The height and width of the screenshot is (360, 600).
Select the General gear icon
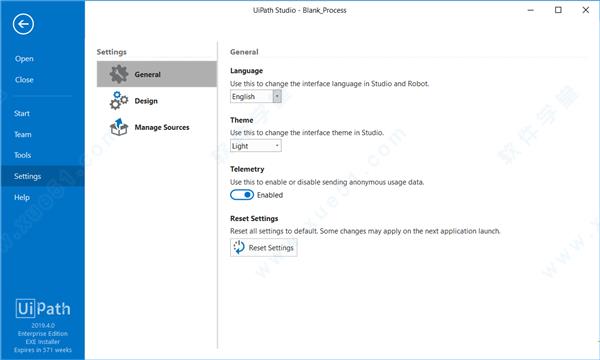[x=119, y=74]
